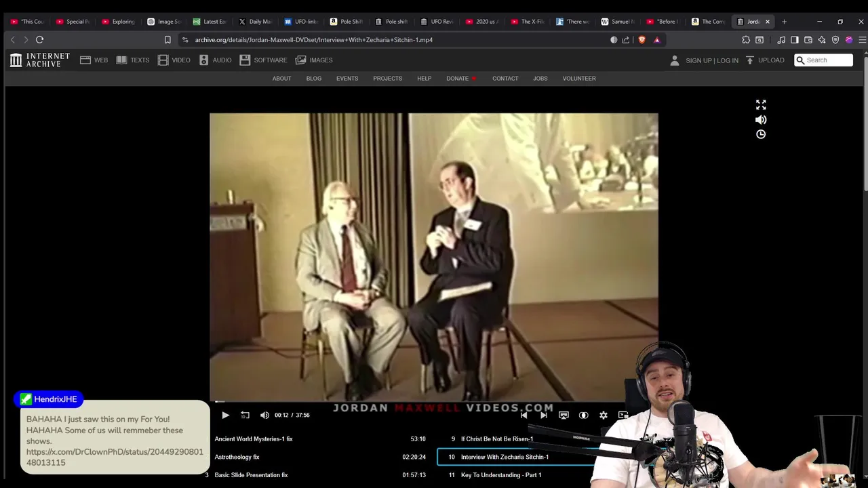Open the VIDEO media section
The image size is (868, 488).
[174, 60]
